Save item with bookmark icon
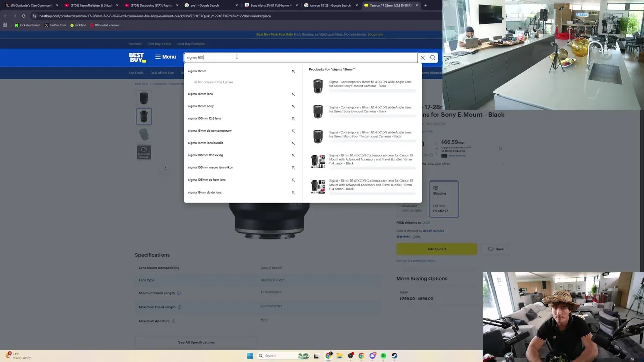The width and height of the screenshot is (644, 362). (495, 249)
